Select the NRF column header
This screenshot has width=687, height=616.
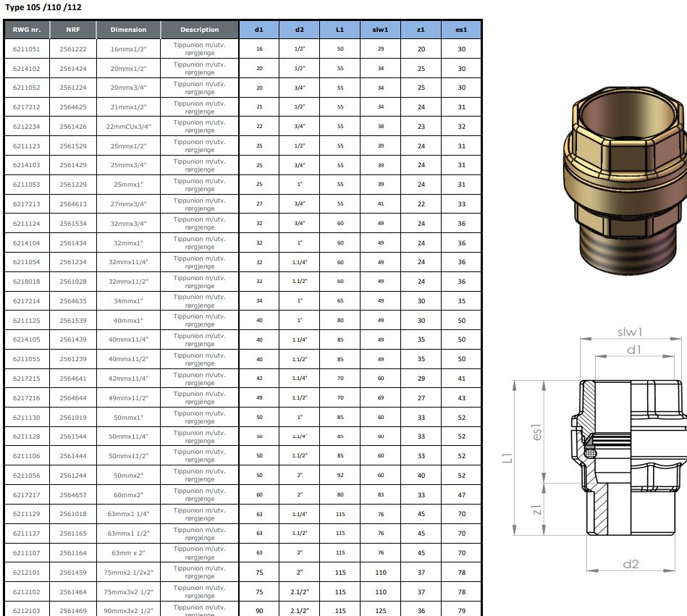72,30
